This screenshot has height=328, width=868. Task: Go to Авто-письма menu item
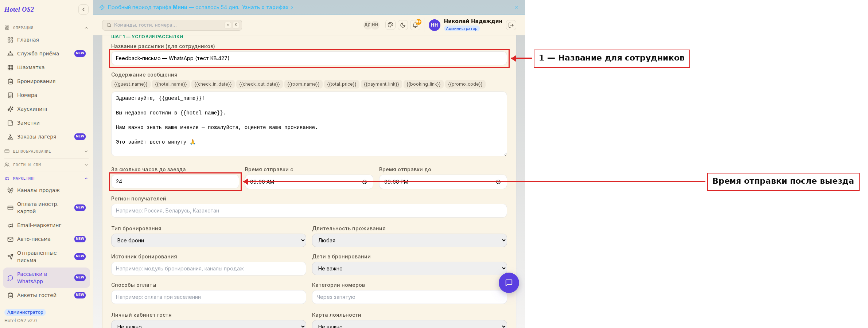click(x=46, y=239)
